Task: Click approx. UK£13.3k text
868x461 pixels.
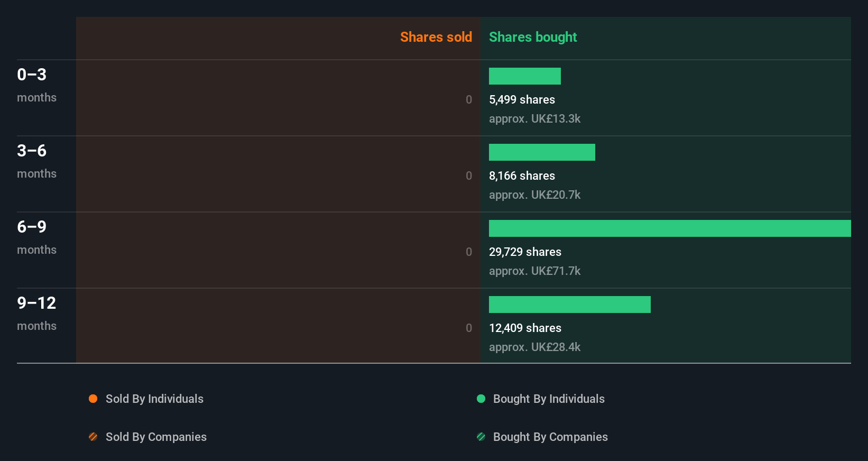Action: [x=534, y=118]
